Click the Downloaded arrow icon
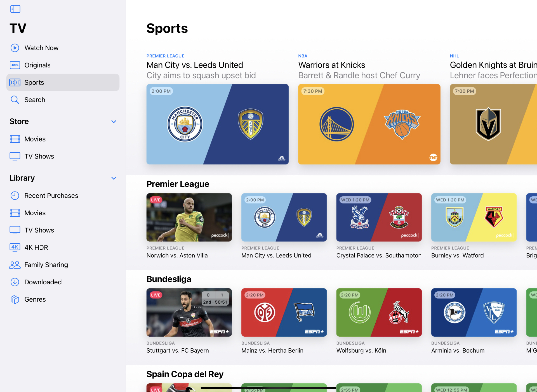The width and height of the screenshot is (537, 392). (15, 282)
